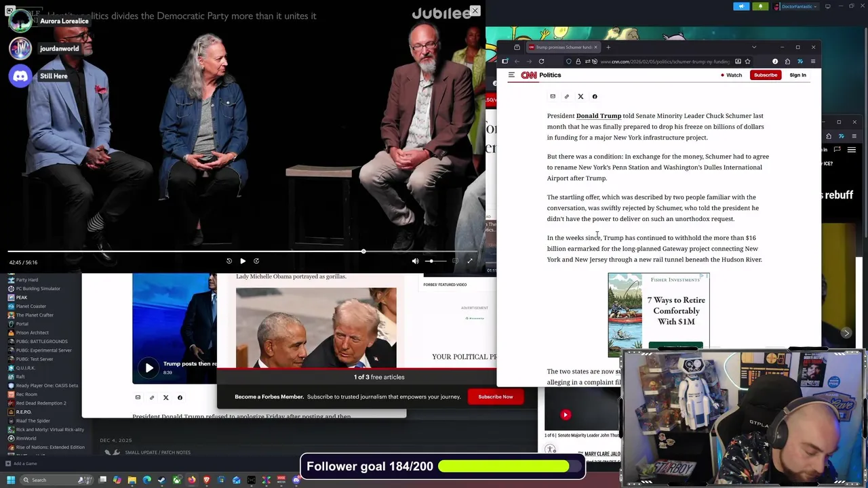Click the CNN logo
This screenshot has width=868, height=488.
point(528,75)
